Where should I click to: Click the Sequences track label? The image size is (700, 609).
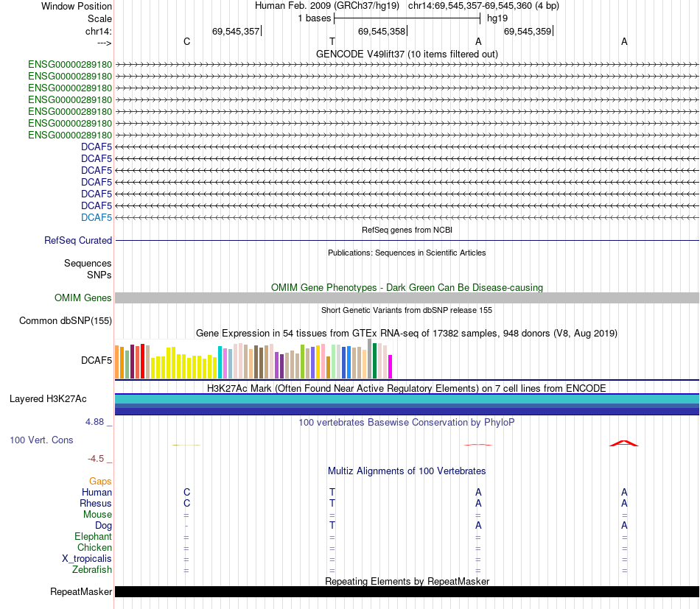pos(88,263)
